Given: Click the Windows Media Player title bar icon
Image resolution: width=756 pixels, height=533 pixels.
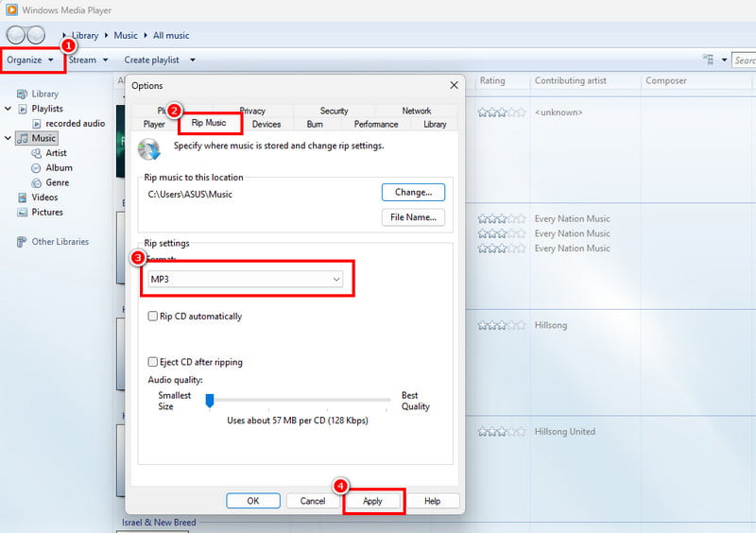Looking at the screenshot, I should (x=11, y=9).
